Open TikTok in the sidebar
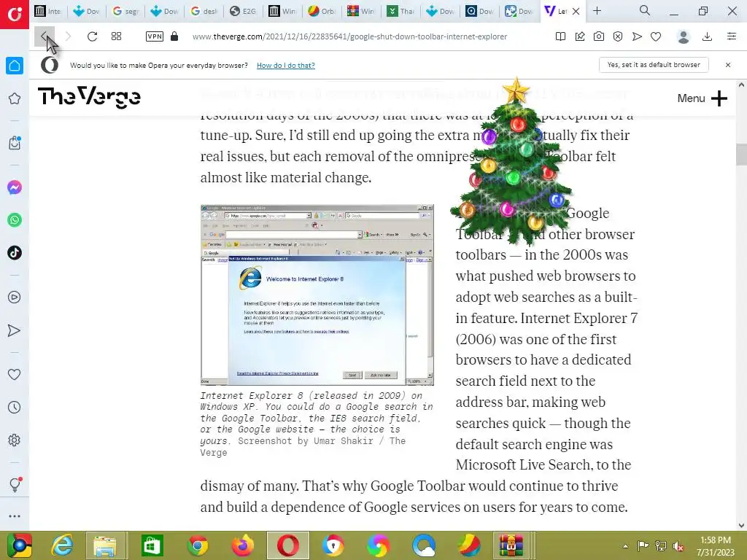Image resolution: width=747 pixels, height=560 pixels. click(x=15, y=253)
